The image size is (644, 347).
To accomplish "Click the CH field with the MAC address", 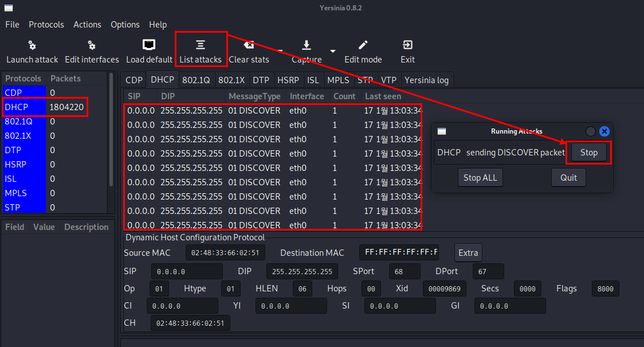I will [190, 323].
